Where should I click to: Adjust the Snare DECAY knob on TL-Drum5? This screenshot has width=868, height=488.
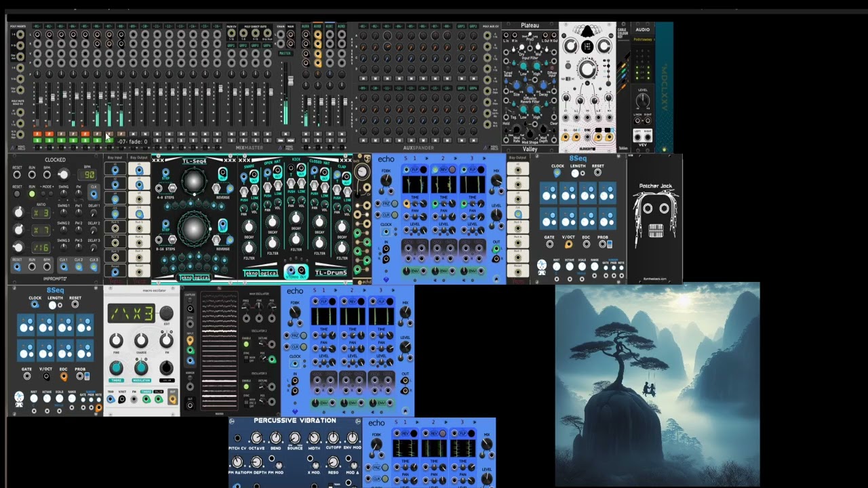249,226
